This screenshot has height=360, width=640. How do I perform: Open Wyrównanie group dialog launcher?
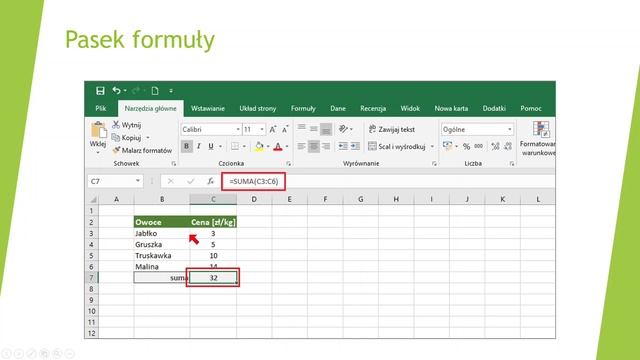(x=434, y=164)
